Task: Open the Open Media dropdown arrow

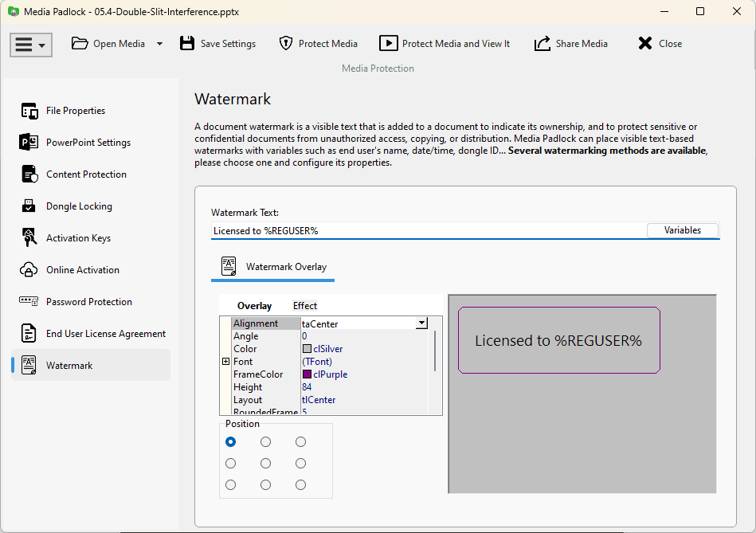Action: (x=159, y=44)
